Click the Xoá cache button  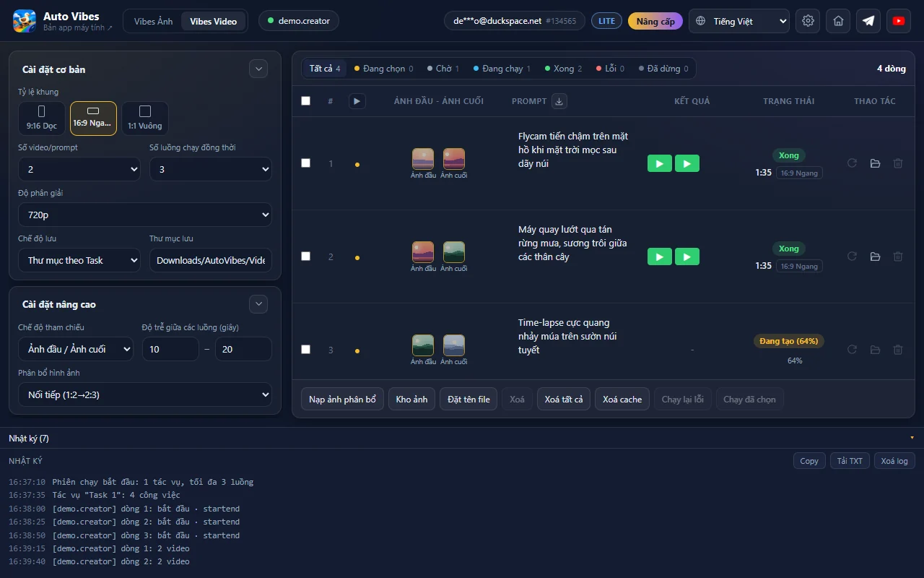click(x=622, y=399)
